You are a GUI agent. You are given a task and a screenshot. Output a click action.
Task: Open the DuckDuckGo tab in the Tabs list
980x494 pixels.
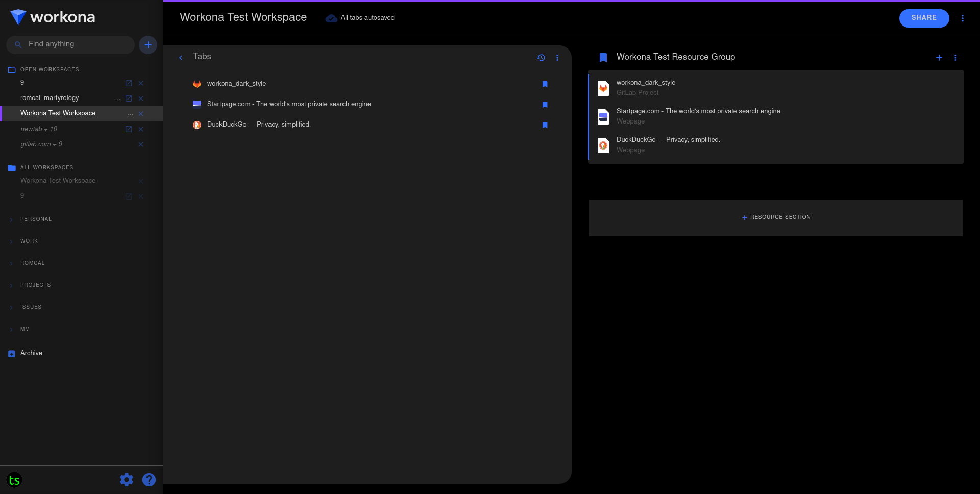[259, 125]
